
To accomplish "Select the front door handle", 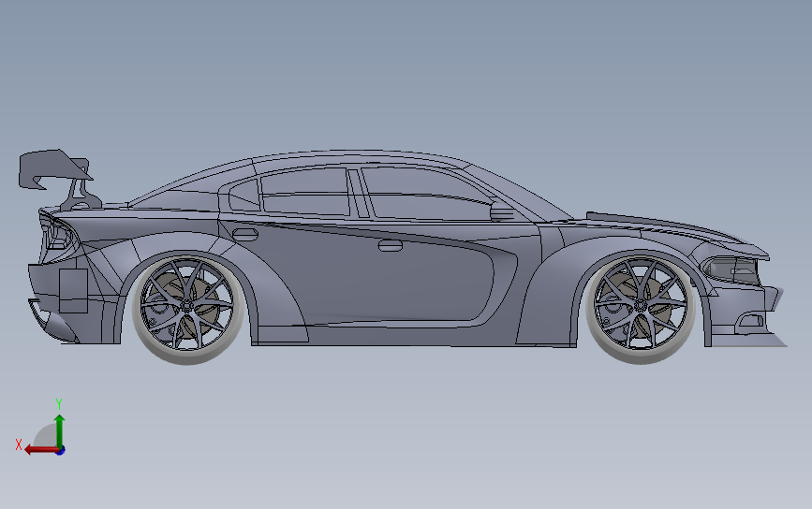I will [x=391, y=245].
